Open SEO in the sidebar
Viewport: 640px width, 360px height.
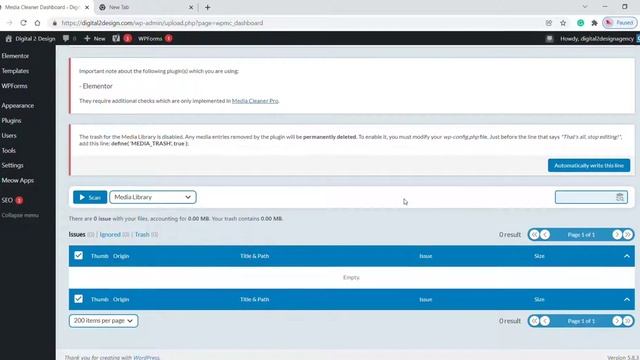[12, 200]
